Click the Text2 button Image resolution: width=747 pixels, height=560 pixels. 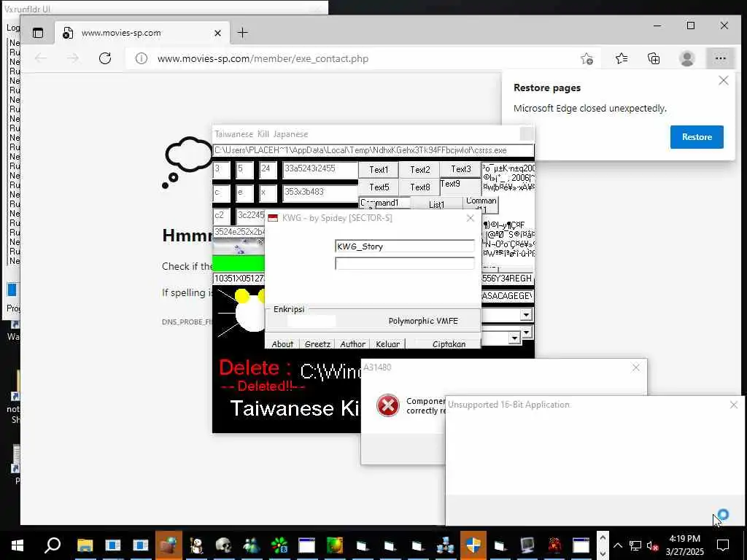click(x=419, y=169)
